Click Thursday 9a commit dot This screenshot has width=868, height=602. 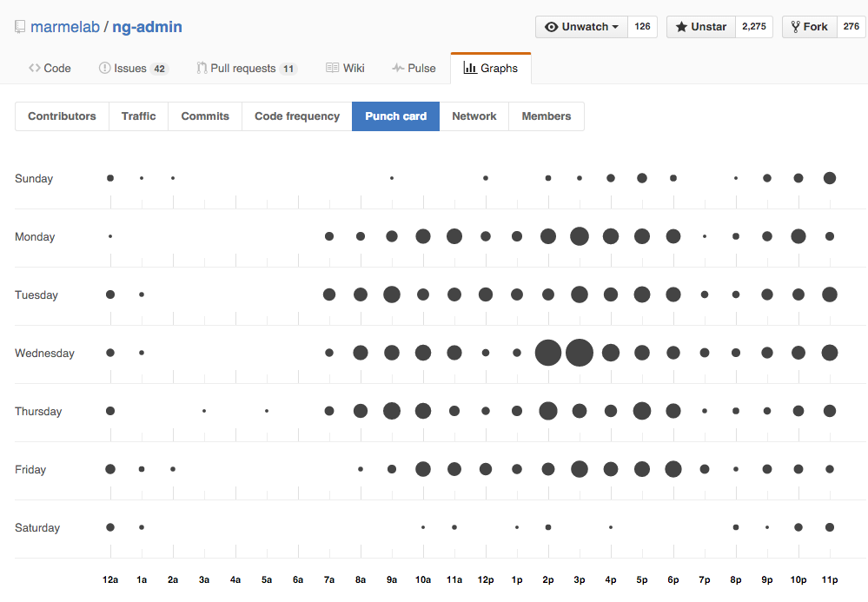(x=392, y=411)
